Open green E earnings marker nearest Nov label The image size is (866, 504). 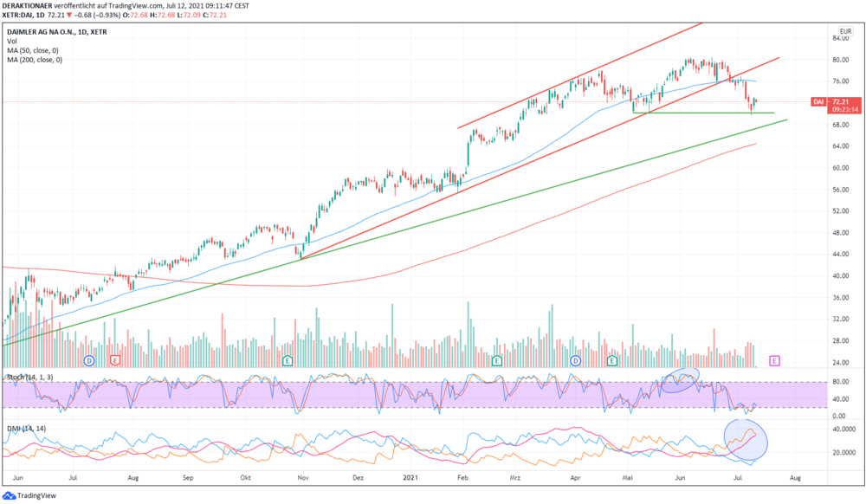(288, 360)
